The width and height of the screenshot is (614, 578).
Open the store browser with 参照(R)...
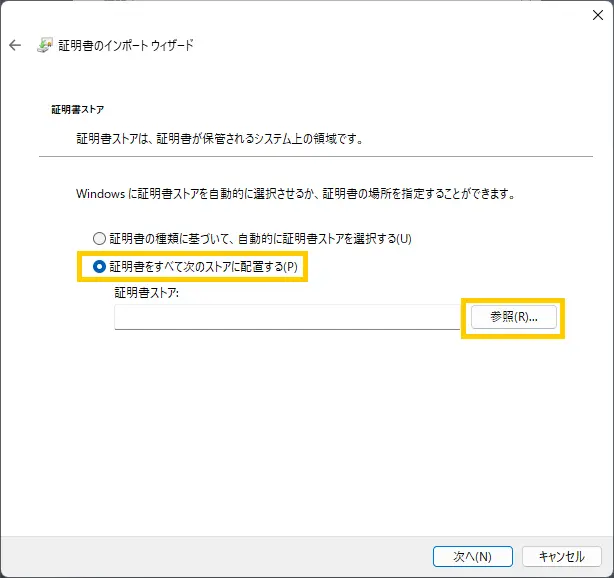pyautogui.click(x=513, y=316)
